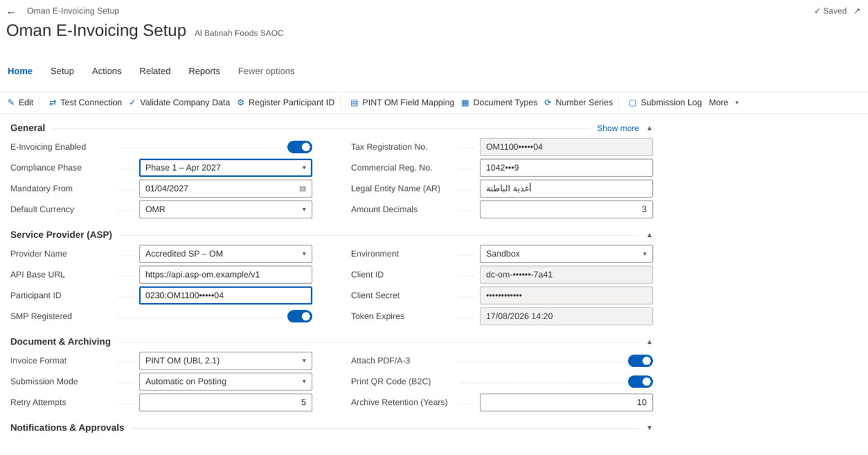Click the Participant ID field
The image size is (868, 455).
(226, 295)
